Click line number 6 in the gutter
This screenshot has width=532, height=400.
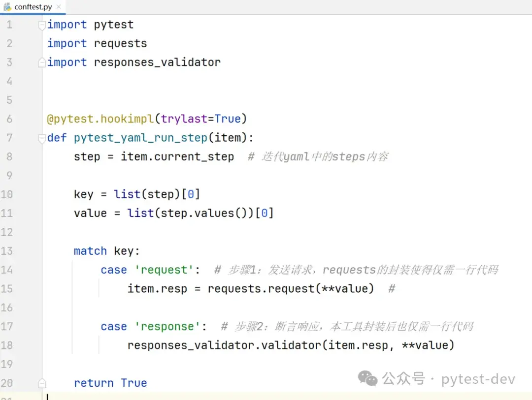click(9, 119)
